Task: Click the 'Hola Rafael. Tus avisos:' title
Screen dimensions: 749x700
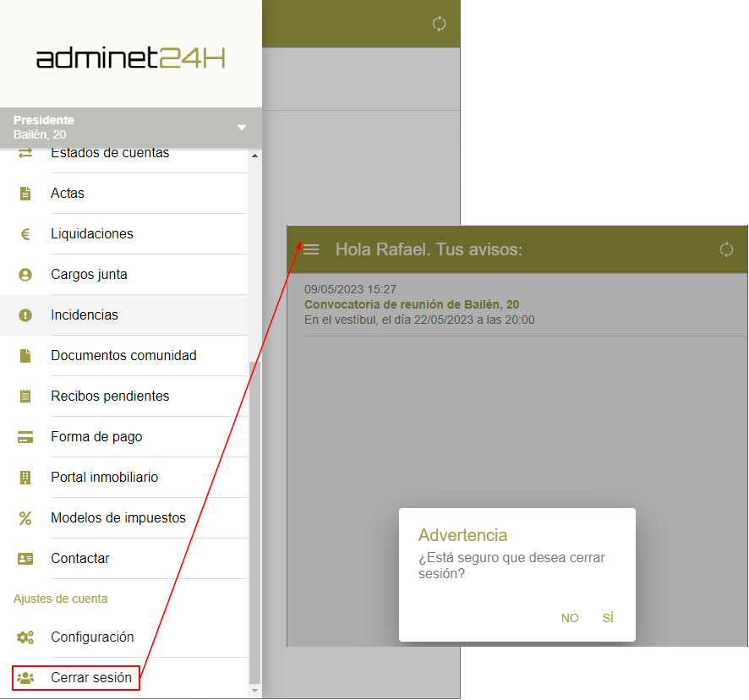Action: 429,249
